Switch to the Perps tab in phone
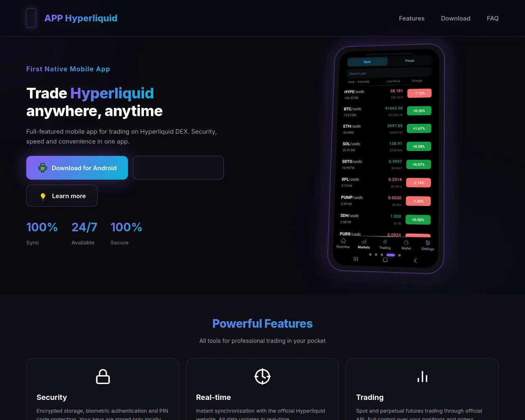The width and height of the screenshot is (525, 420). [410, 61]
